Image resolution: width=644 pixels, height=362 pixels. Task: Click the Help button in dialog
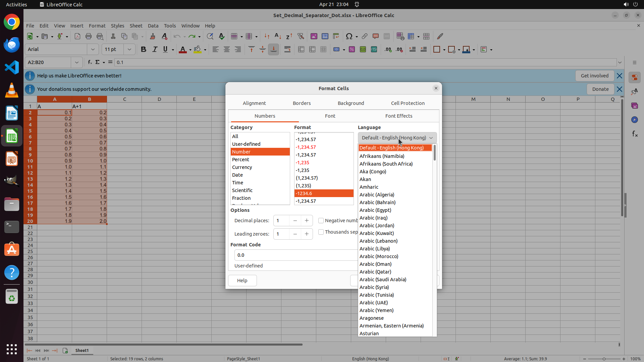click(x=242, y=281)
